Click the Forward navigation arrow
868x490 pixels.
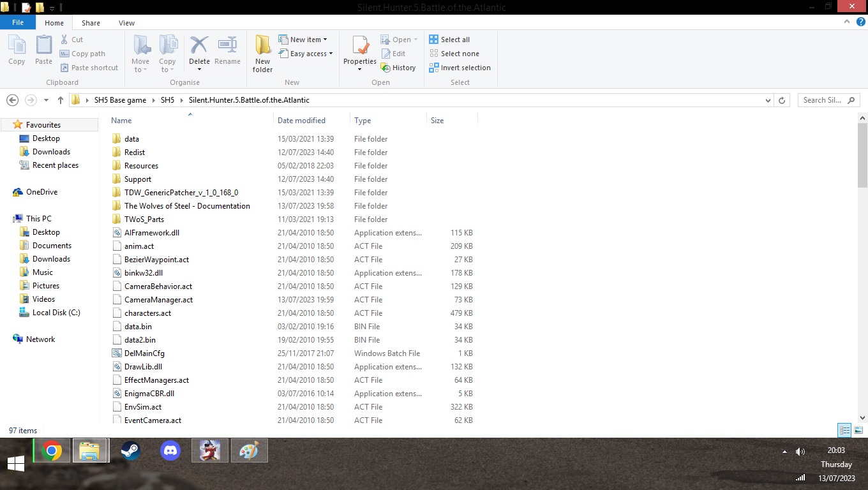[30, 100]
